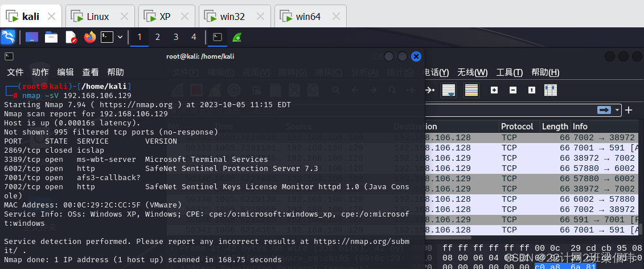
Task: Toggle Wireshark auto-scroll during live capture
Action: (x=449, y=91)
